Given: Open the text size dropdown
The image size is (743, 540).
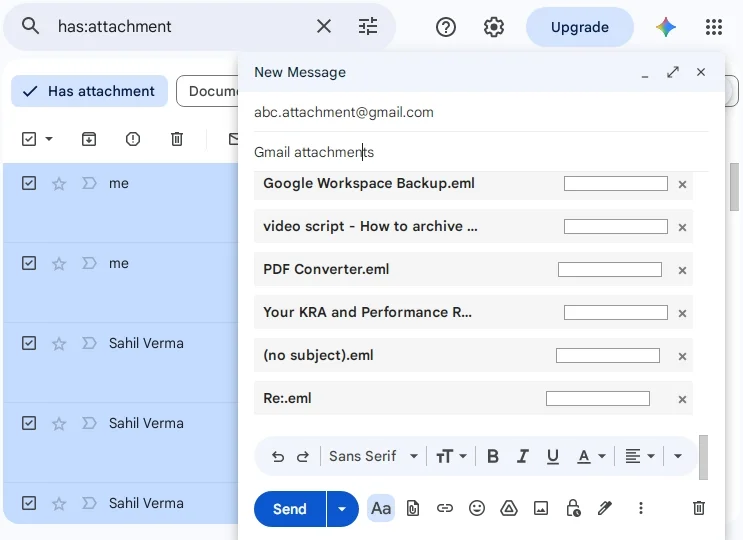Looking at the screenshot, I should (x=451, y=457).
